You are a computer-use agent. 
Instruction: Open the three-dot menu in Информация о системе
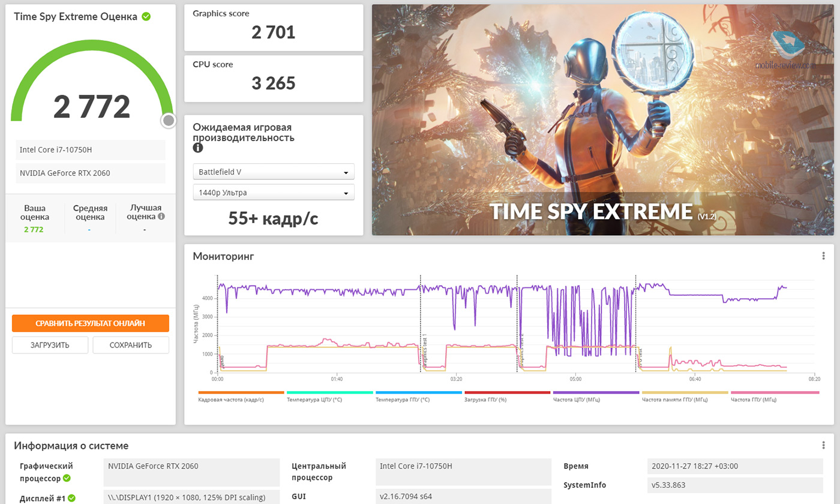(824, 445)
